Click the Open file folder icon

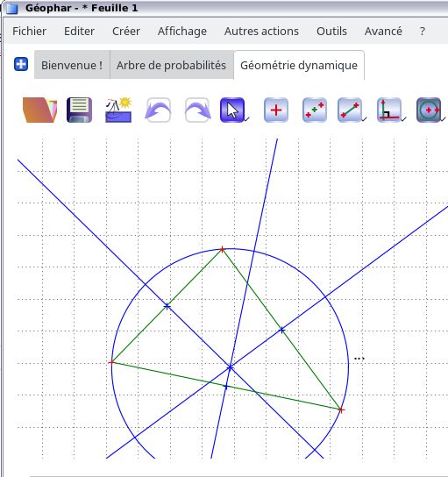tap(39, 110)
